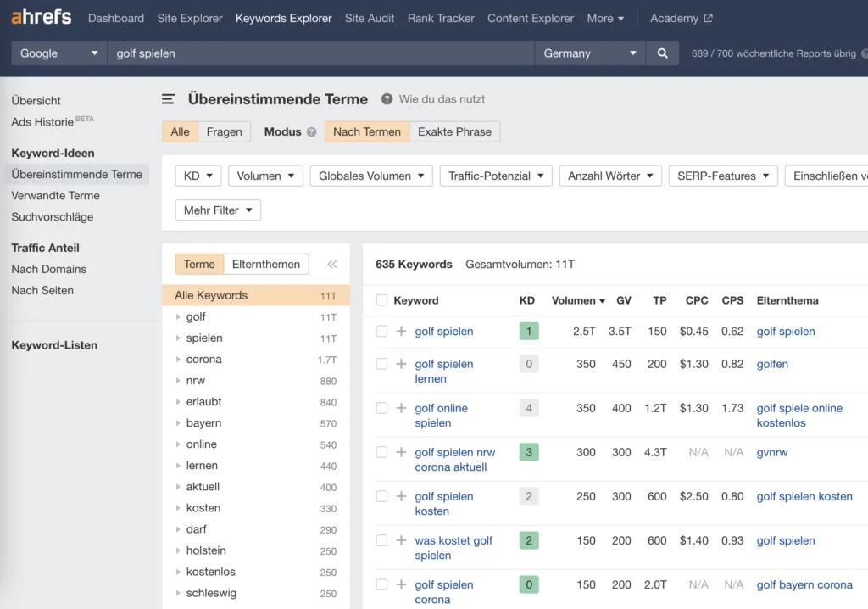
Task: Go to Site Explorer in top nav
Action: tap(189, 19)
